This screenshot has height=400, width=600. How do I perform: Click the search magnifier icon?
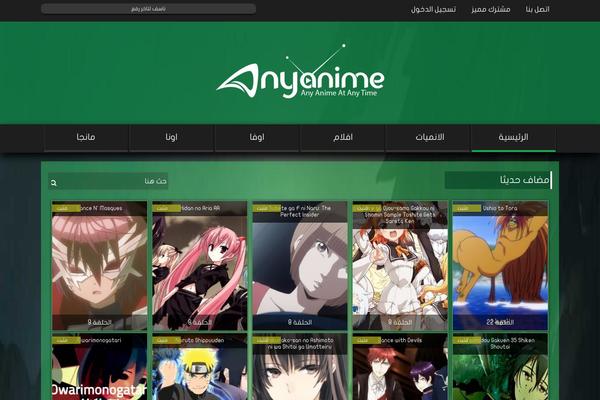pyautogui.click(x=54, y=183)
